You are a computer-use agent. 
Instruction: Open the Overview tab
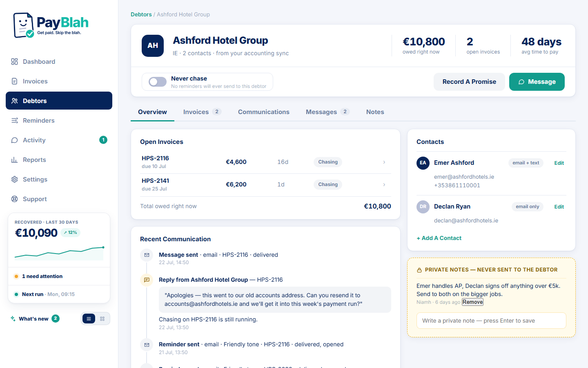(x=152, y=112)
